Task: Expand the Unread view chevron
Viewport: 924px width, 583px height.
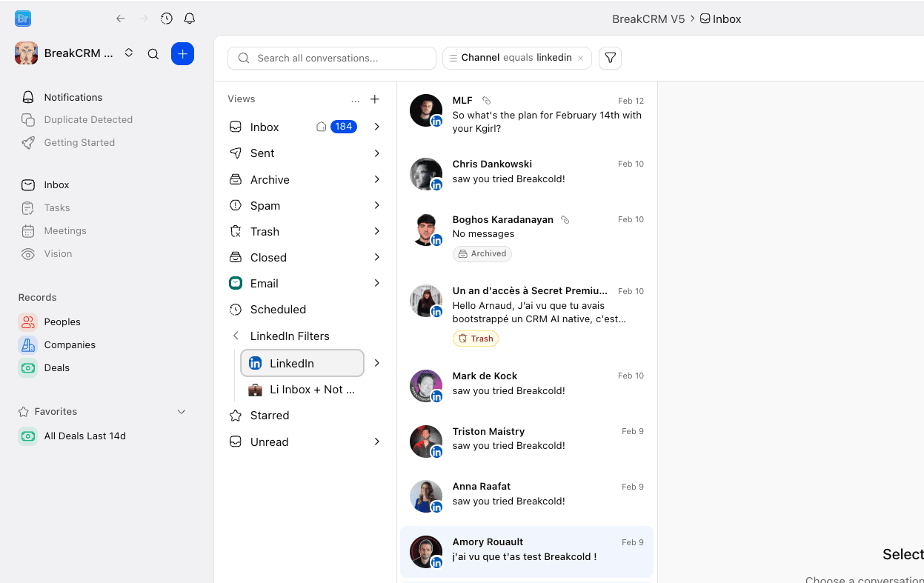Action: click(377, 442)
